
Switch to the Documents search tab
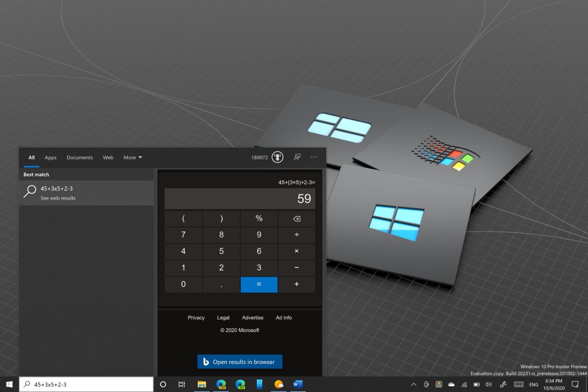pyautogui.click(x=79, y=158)
